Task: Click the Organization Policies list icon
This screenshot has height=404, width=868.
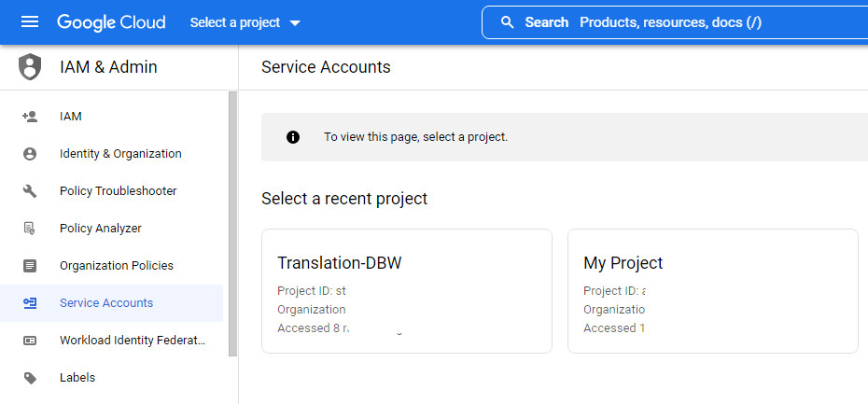Action: click(29, 266)
